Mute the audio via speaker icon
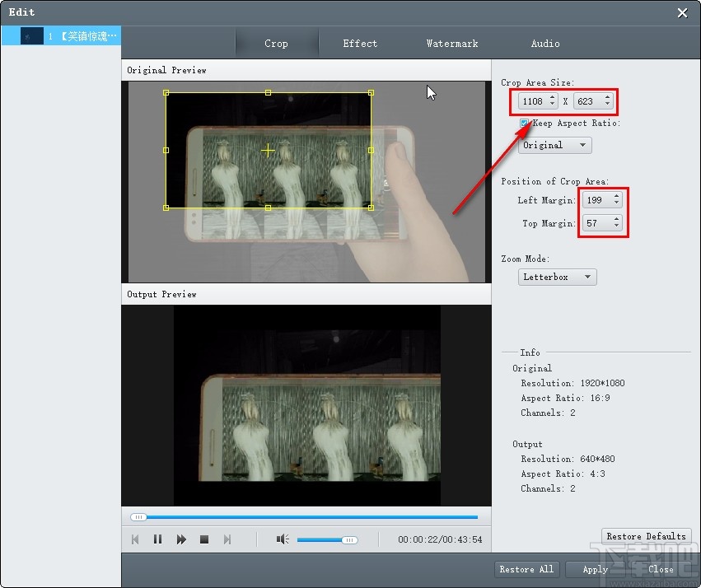This screenshot has width=701, height=588. tap(283, 539)
